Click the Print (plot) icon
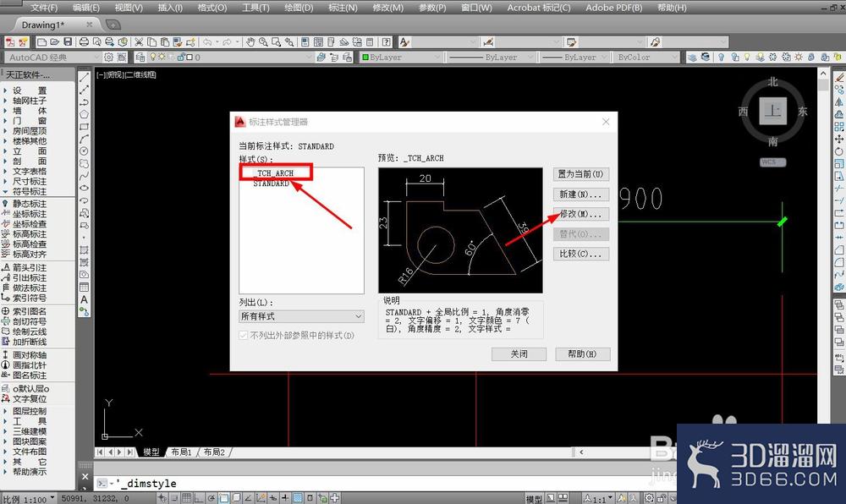Image resolution: width=846 pixels, height=504 pixels. pos(84,42)
